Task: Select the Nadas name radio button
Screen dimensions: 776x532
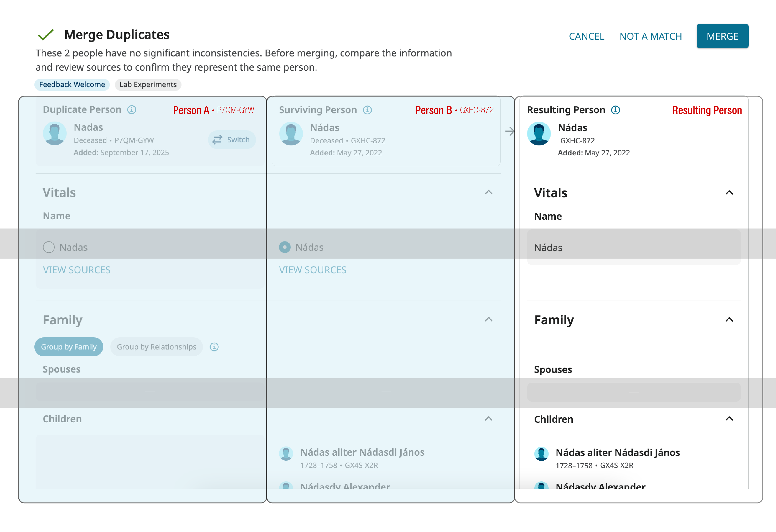Action: coord(49,247)
